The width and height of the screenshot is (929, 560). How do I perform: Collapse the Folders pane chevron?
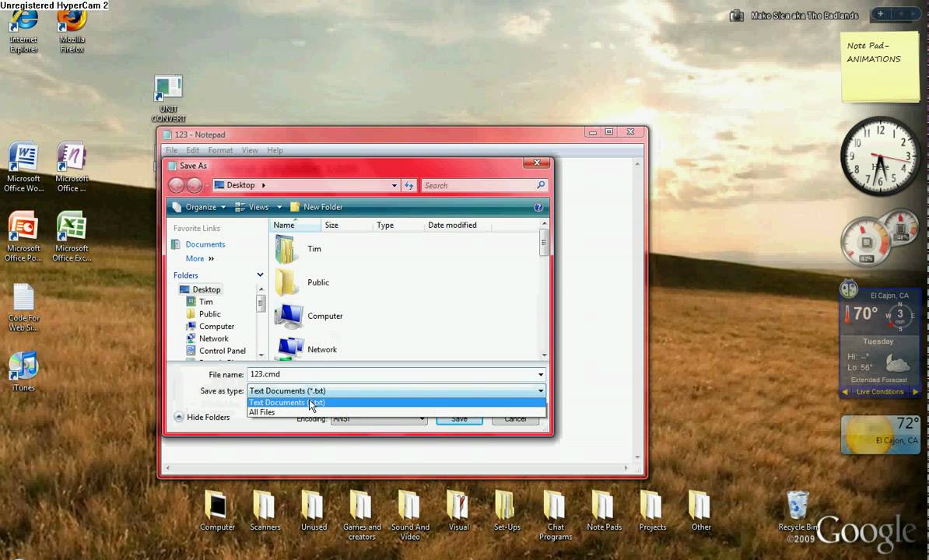260,275
